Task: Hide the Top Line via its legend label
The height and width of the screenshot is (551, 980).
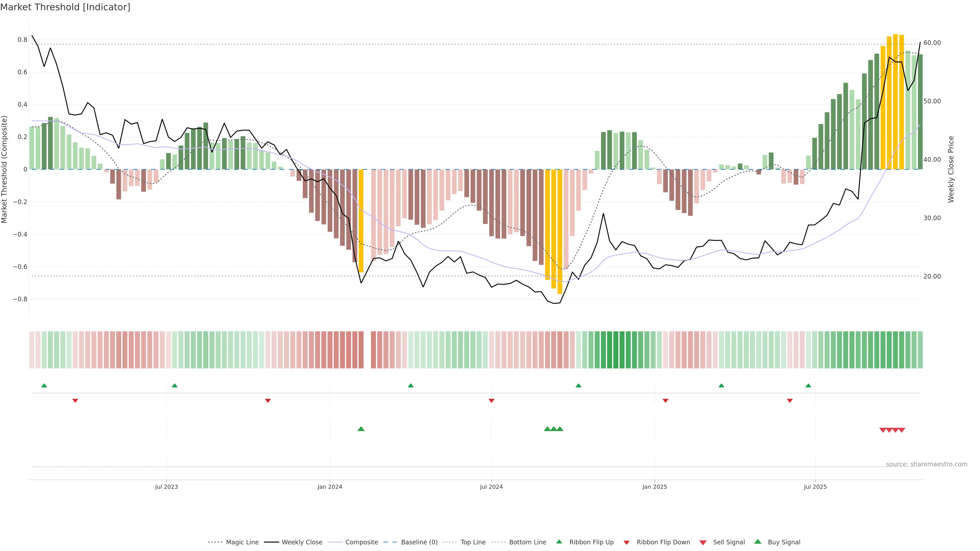Action: 473,542
